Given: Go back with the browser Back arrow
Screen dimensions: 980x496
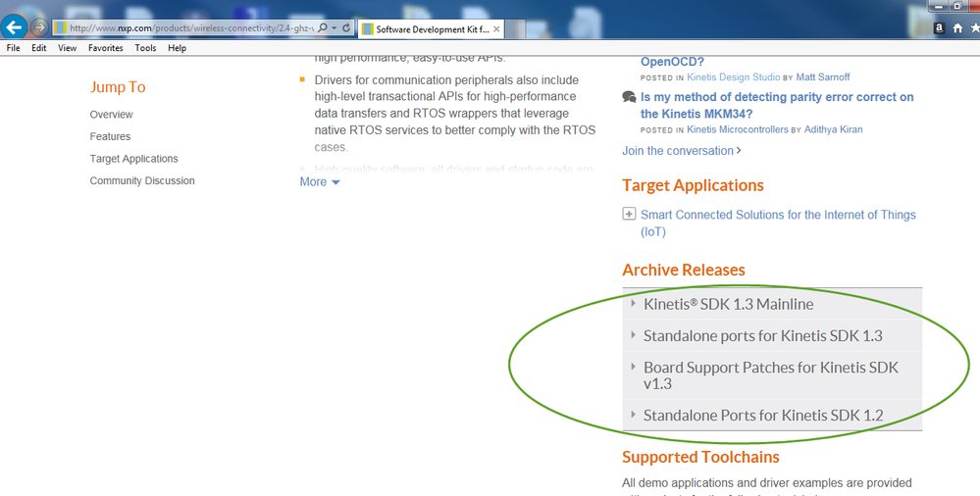Looking at the screenshot, I should [x=14, y=26].
